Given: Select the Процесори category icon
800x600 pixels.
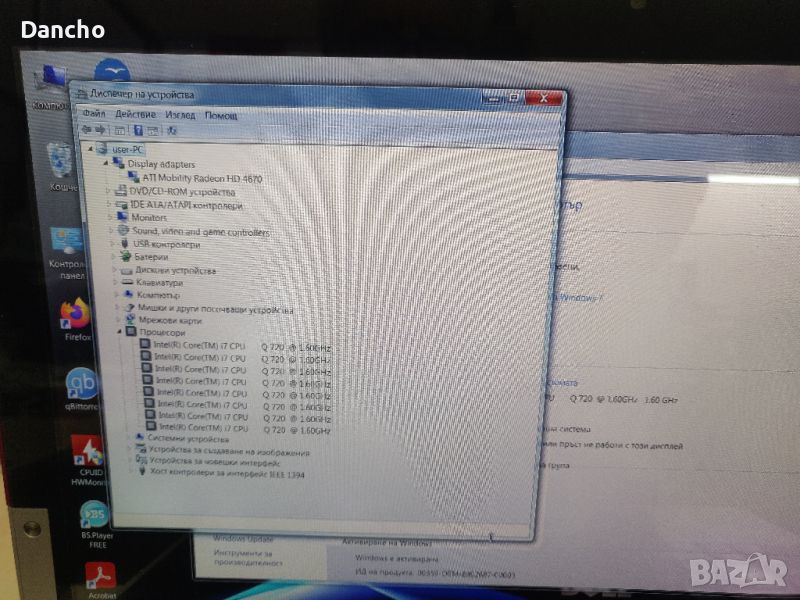Looking at the screenshot, I should point(131,332).
